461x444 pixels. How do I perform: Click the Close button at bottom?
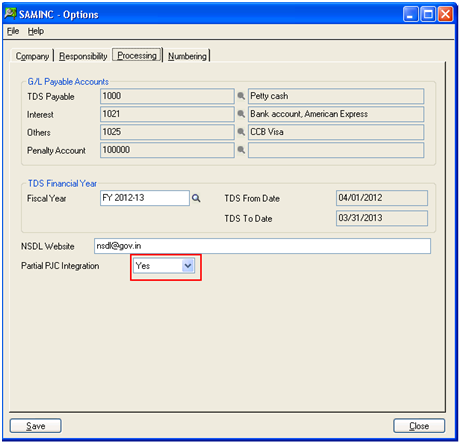tap(419, 426)
